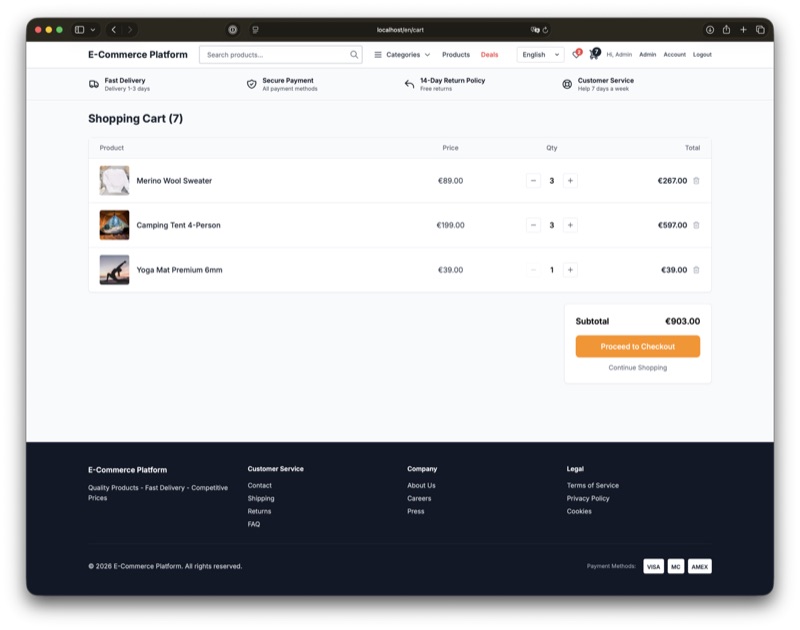Open the Contact footer link

click(x=260, y=485)
